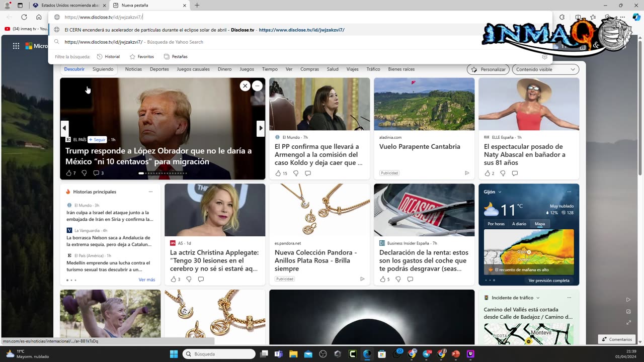Open the Favorites star toolbar icon
The image size is (644, 362).
point(593,17)
